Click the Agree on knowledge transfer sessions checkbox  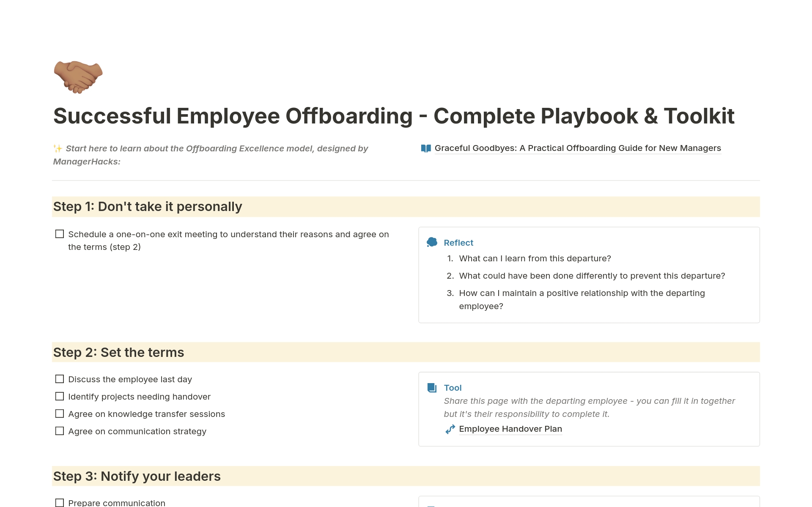pos(60,414)
